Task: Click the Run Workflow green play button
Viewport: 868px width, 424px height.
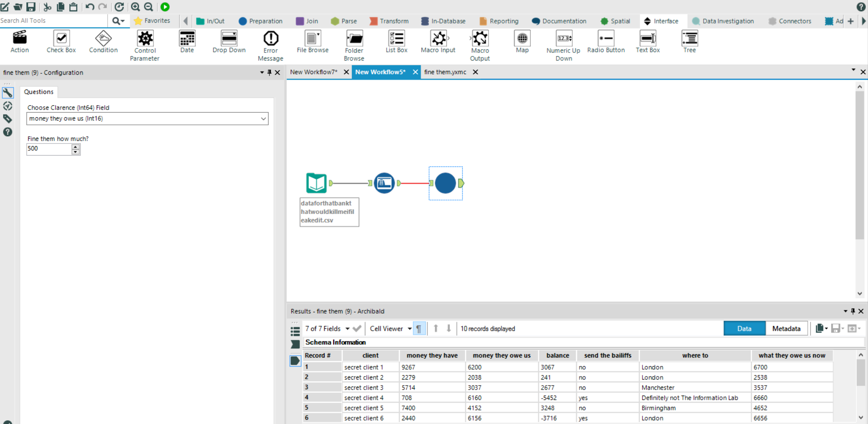Action: (165, 7)
